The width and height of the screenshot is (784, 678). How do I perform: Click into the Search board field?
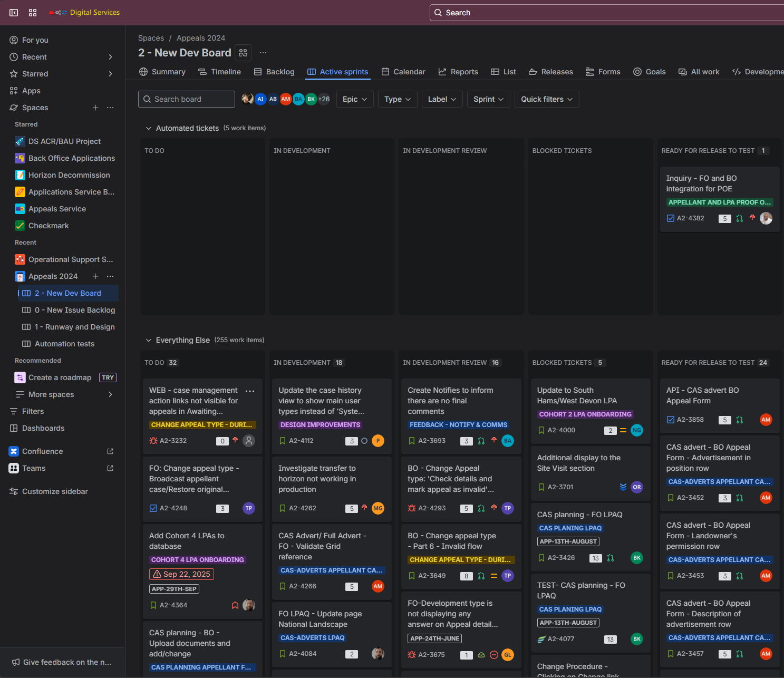pos(187,99)
